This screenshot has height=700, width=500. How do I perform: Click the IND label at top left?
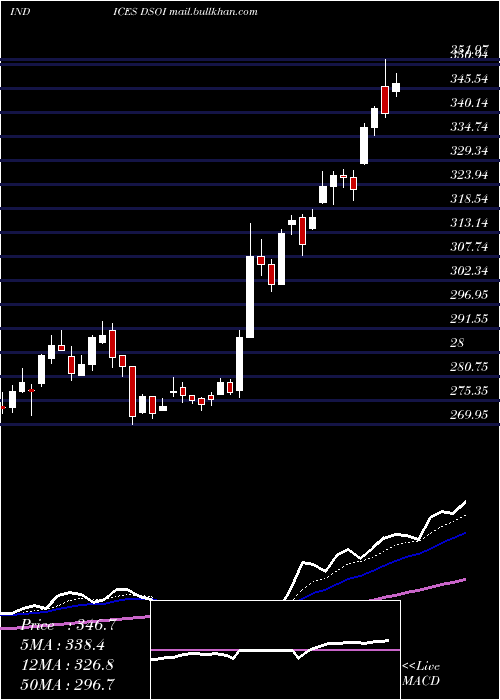tap(20, 11)
